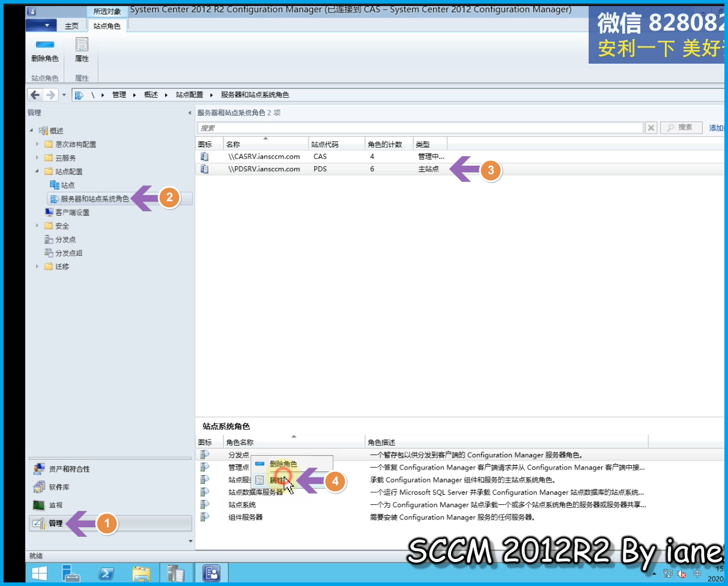Select the \\PDSRV.iansccm.com server row

click(x=460, y=169)
